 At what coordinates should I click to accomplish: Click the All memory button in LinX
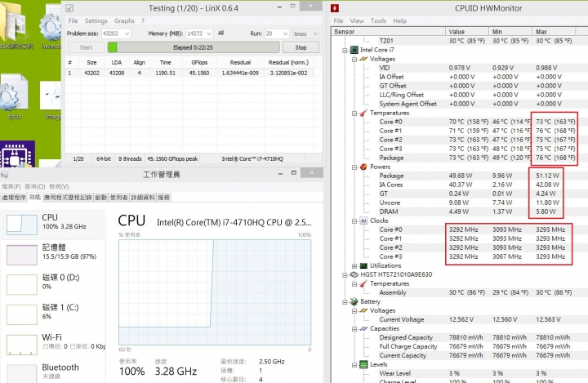220,33
